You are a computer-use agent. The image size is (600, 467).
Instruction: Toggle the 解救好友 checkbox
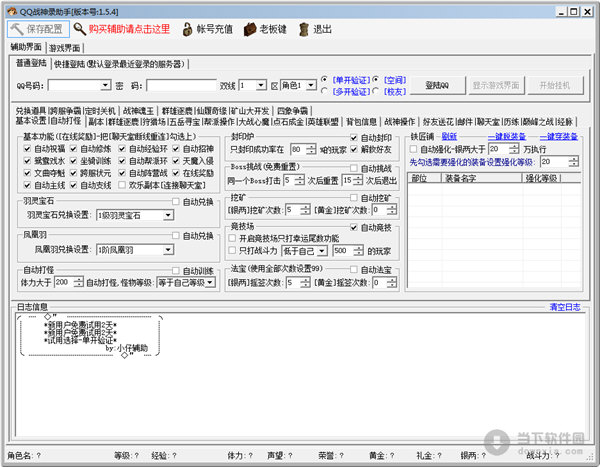tap(354, 149)
